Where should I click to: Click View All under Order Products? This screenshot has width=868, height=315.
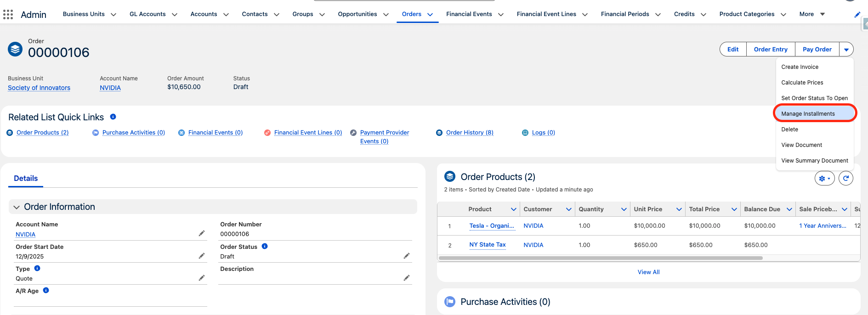648,272
